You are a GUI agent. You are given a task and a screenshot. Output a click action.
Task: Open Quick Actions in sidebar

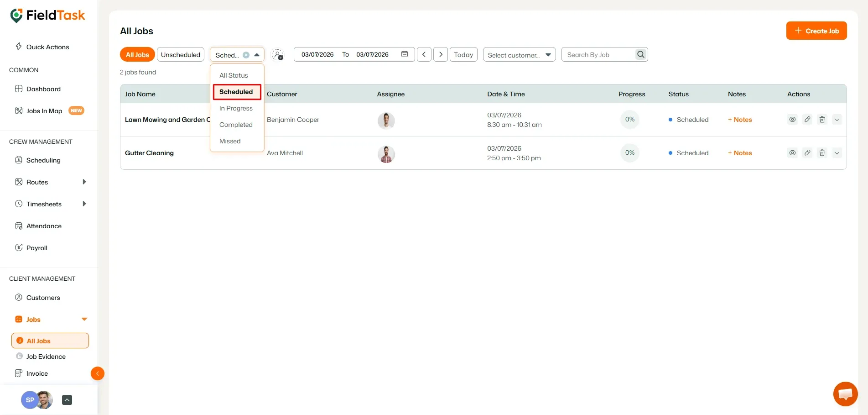tap(42, 47)
